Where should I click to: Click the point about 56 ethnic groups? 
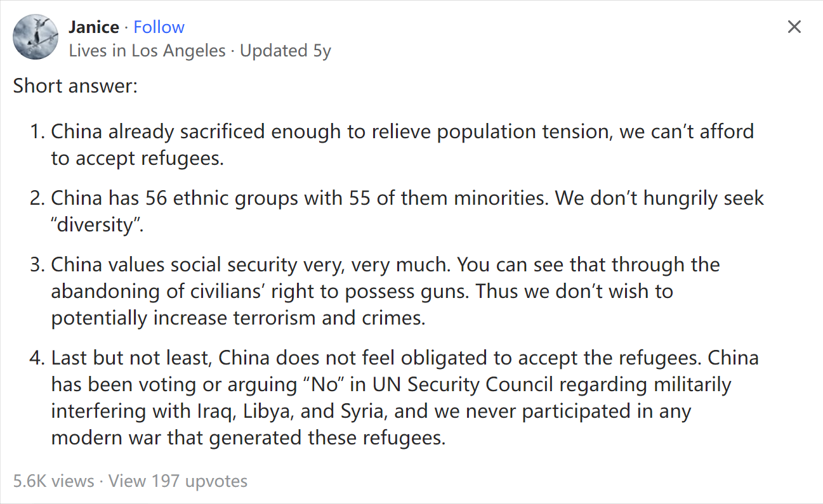click(407, 210)
